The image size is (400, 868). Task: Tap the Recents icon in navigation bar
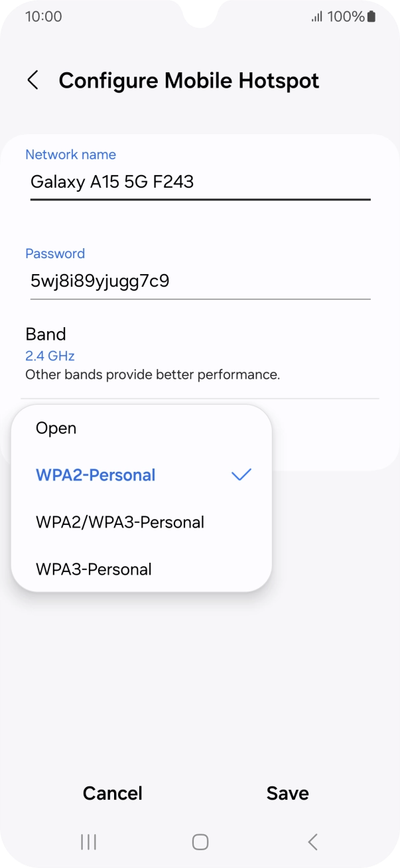pyautogui.click(x=88, y=841)
